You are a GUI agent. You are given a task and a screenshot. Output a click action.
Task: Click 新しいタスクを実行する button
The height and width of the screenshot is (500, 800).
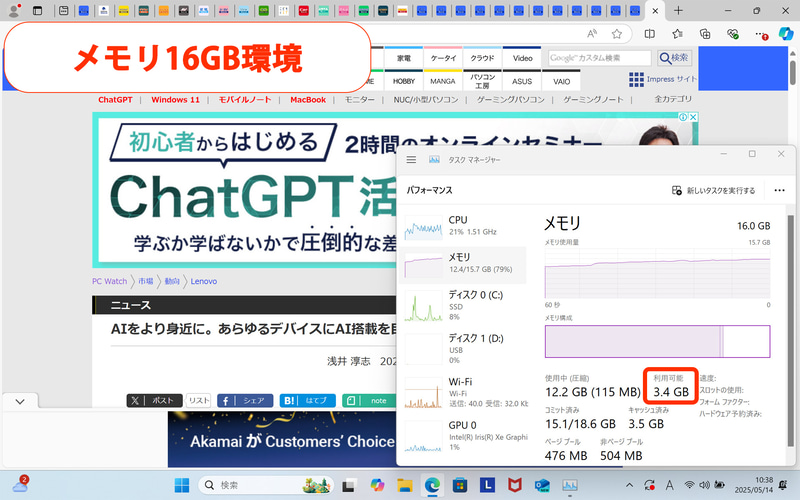[x=713, y=190]
